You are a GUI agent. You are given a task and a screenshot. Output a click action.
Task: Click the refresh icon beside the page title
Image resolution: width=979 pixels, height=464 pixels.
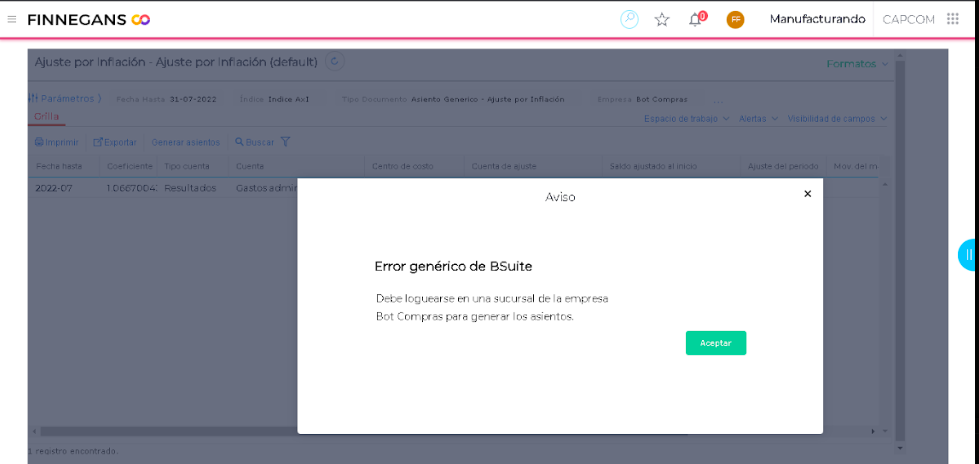pos(335,62)
